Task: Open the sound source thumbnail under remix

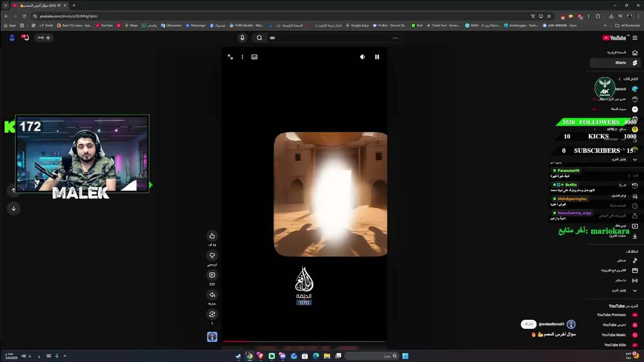Action: (212, 337)
